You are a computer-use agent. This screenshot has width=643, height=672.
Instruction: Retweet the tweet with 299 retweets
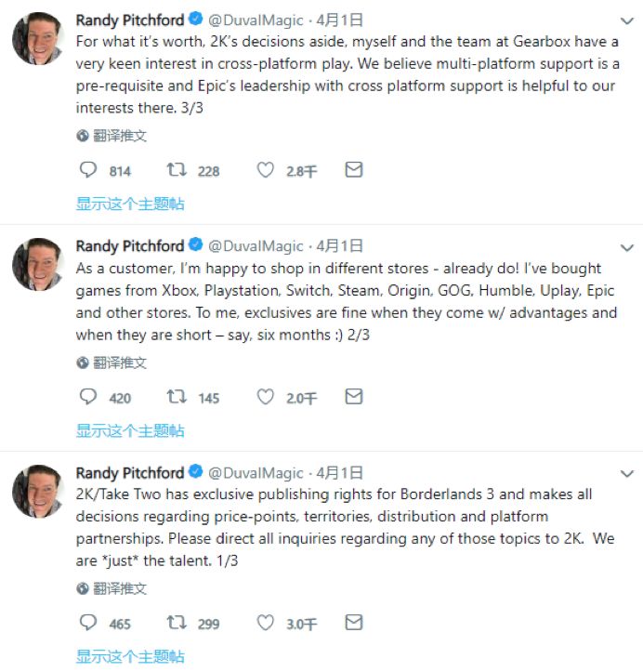(x=177, y=623)
